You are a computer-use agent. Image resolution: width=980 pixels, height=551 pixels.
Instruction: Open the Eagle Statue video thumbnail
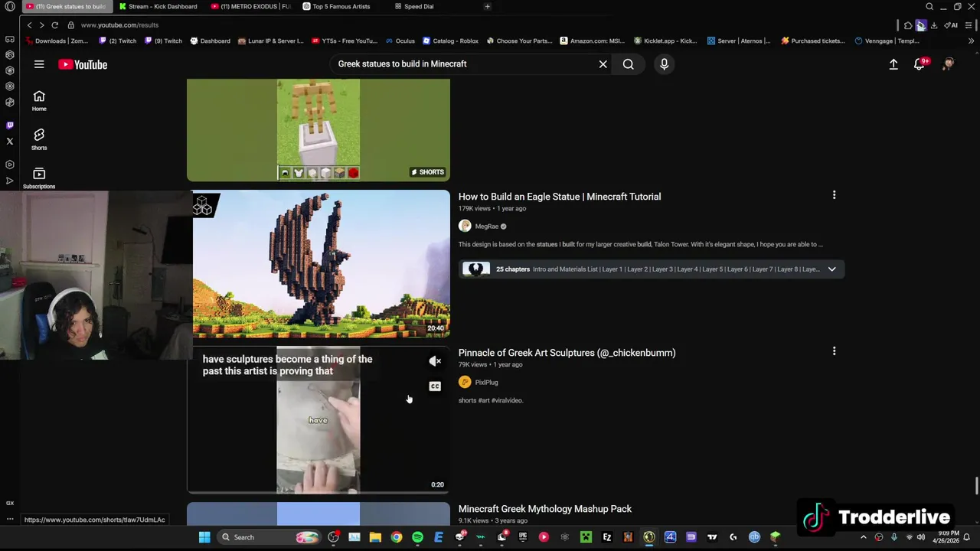click(x=318, y=264)
